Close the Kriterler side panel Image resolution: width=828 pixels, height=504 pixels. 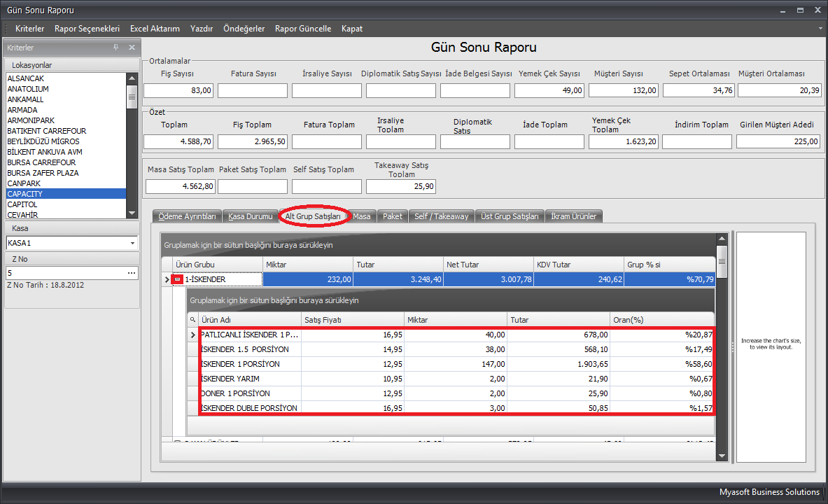click(x=132, y=47)
